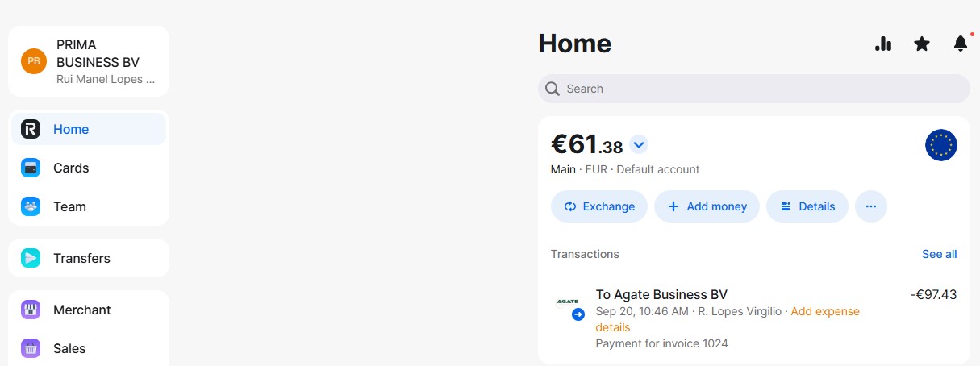Screen dimensions: 980x366
Task: Open the PRIMA BUSINESS BV account switcher
Action: point(89,61)
